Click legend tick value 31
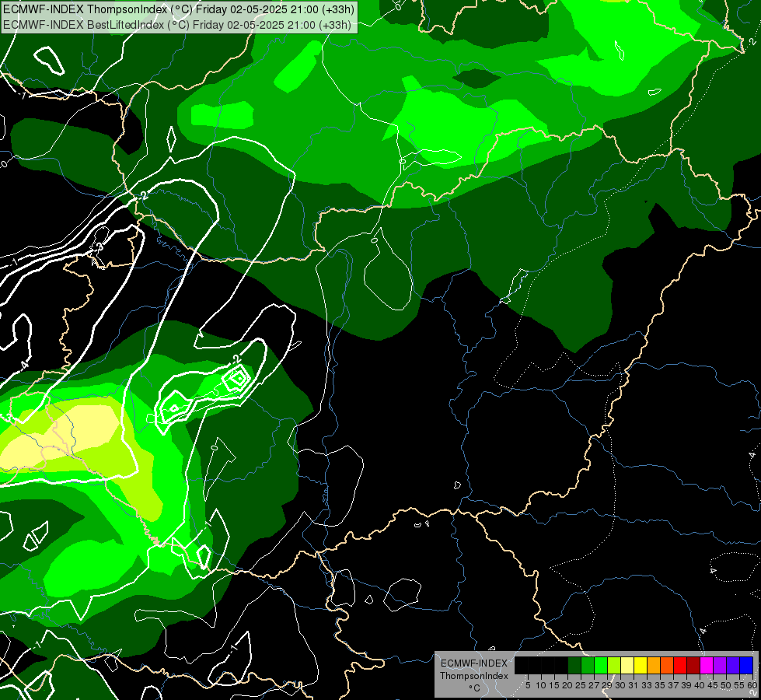 (x=634, y=685)
